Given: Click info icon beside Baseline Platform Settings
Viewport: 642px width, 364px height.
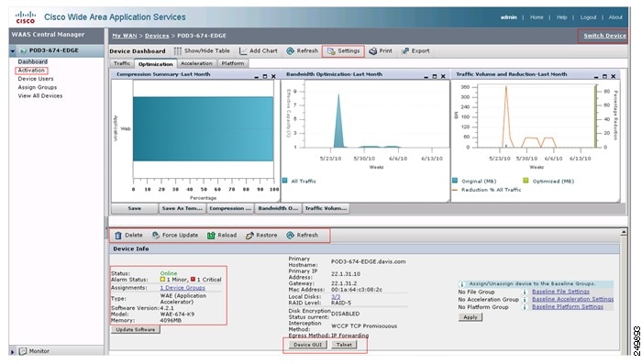Looking at the screenshot, I should coord(525,306).
